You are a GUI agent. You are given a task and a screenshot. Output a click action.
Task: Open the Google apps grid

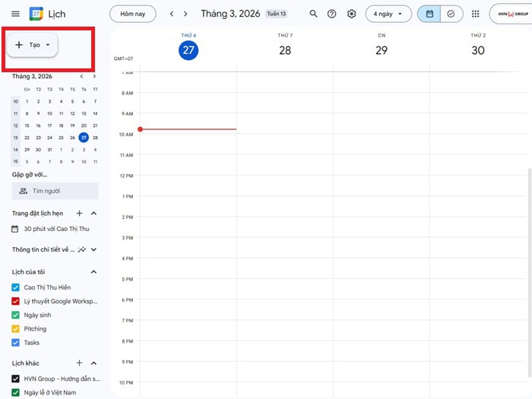coord(475,14)
